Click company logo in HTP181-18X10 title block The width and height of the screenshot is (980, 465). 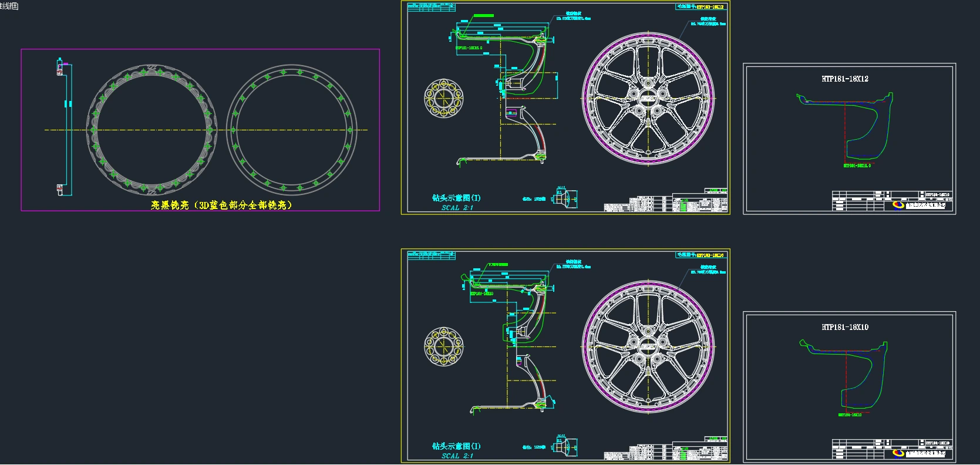(898, 453)
